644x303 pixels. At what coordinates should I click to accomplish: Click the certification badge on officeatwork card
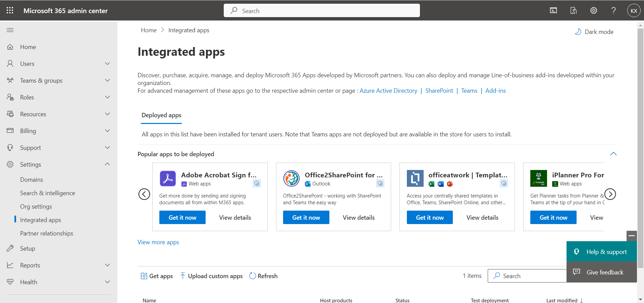504,183
